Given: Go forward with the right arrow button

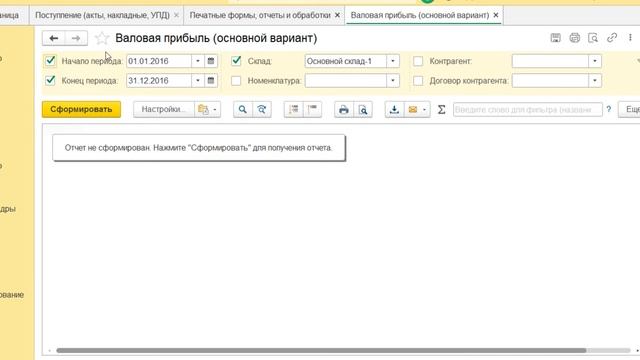Looking at the screenshot, I should (x=76, y=38).
